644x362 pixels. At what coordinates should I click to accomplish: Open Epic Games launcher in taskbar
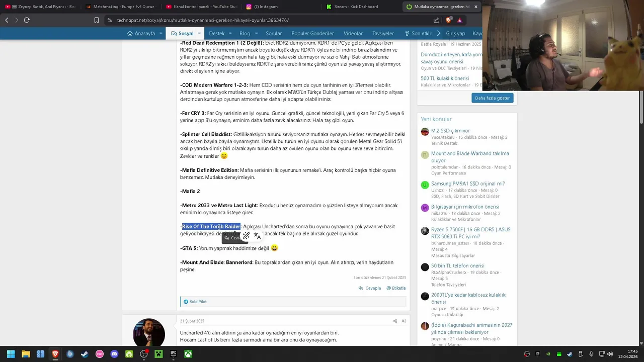(173, 354)
